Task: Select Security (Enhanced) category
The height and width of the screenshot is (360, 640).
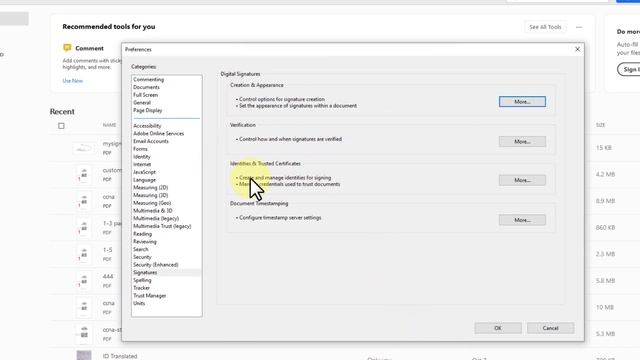Action: pos(156,265)
